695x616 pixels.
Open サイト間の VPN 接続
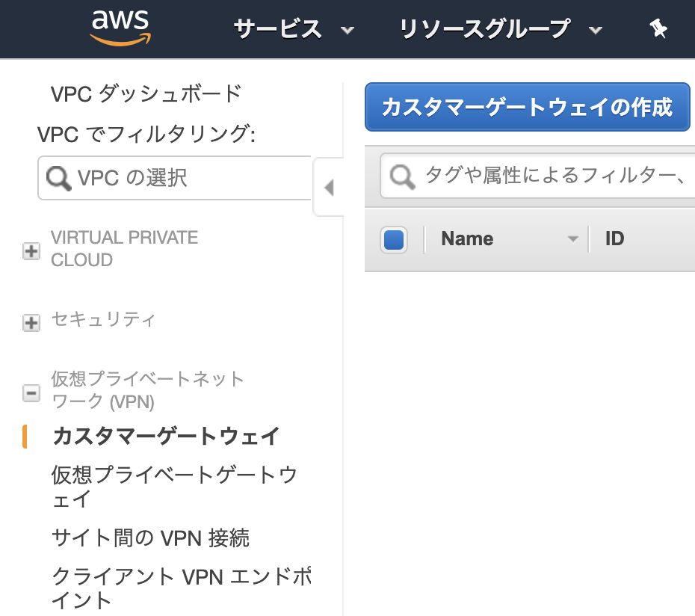151,538
